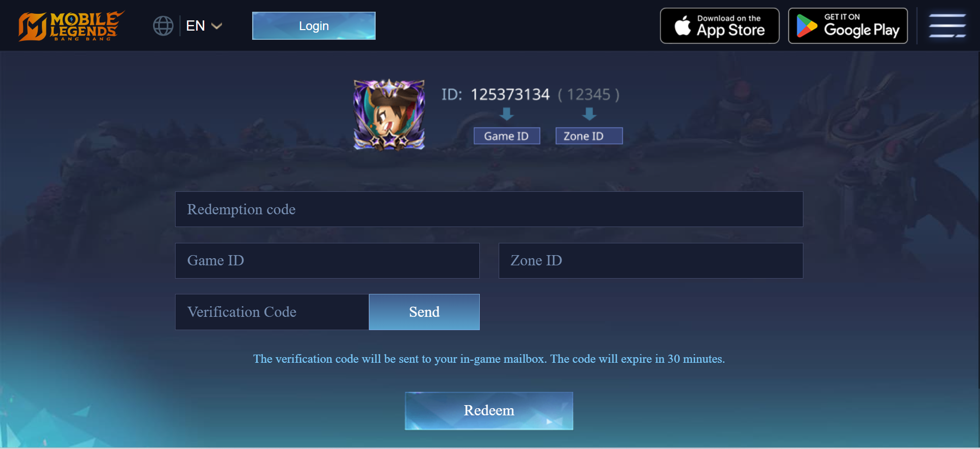
Task: Open the Get it on Google Play badge
Action: pyautogui.click(x=848, y=26)
